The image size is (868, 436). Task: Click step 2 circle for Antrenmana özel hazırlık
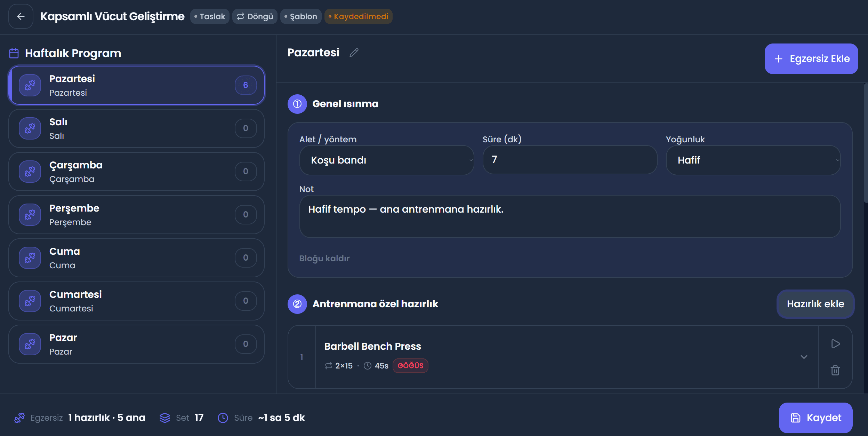[x=297, y=304]
